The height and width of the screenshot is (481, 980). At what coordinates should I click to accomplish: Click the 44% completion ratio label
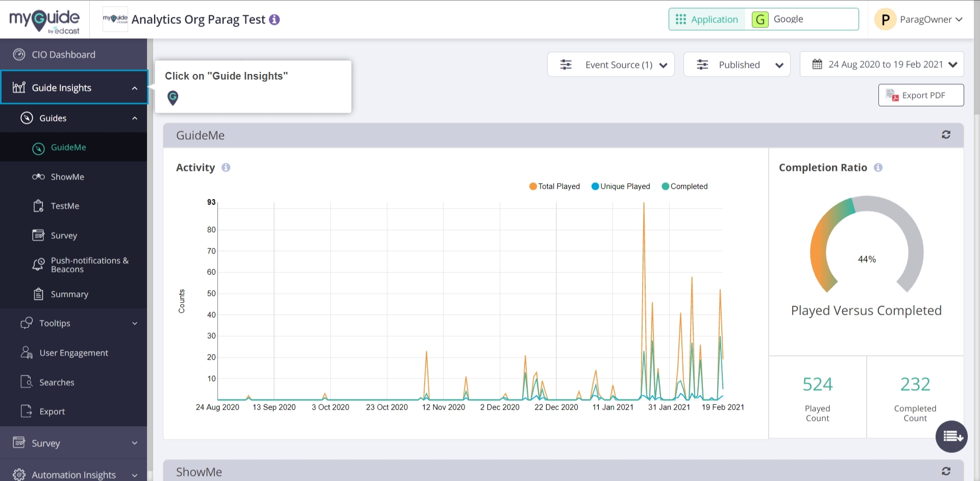pyautogui.click(x=867, y=259)
